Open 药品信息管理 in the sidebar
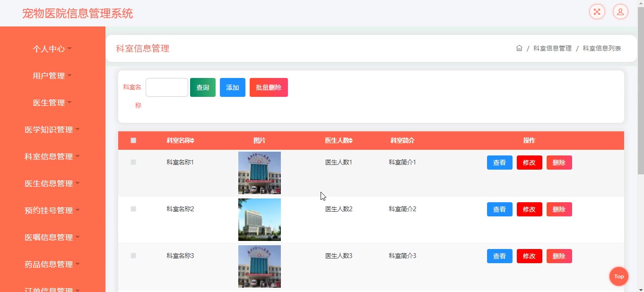Viewport: 644px width, 292px height. pyautogui.click(x=52, y=264)
